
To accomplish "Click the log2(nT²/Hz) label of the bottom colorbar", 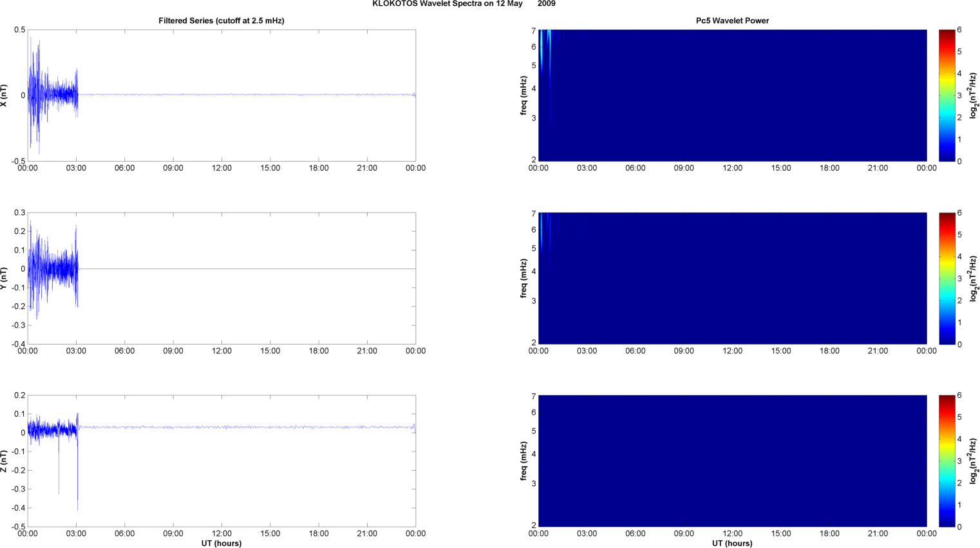I will 973,461.
